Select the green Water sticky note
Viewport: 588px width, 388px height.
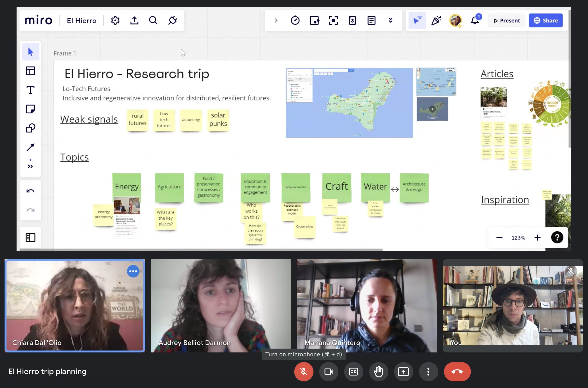[x=375, y=188]
